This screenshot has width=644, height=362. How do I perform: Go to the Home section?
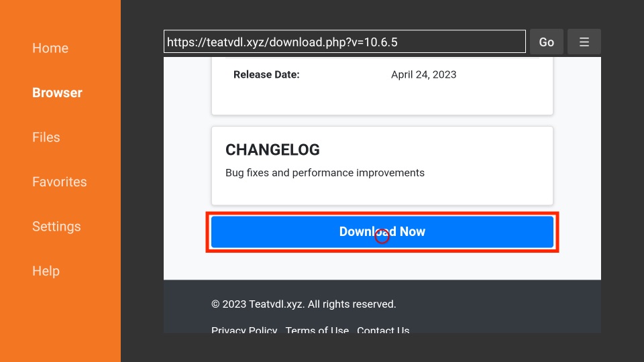pyautogui.click(x=50, y=48)
